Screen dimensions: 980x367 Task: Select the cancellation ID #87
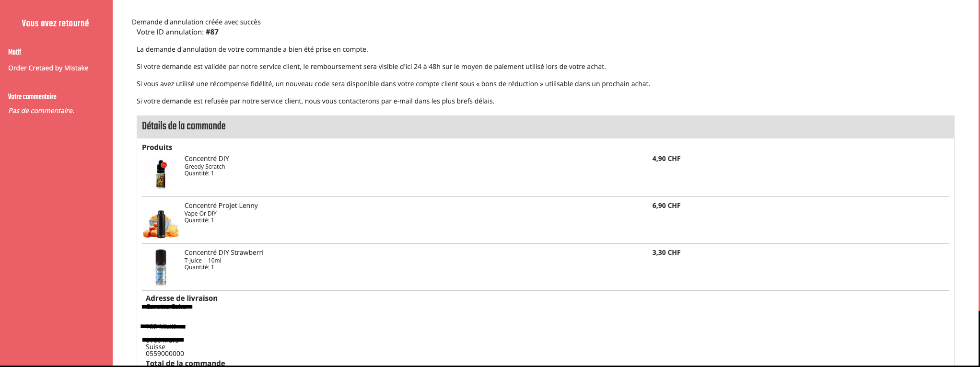pos(212,32)
